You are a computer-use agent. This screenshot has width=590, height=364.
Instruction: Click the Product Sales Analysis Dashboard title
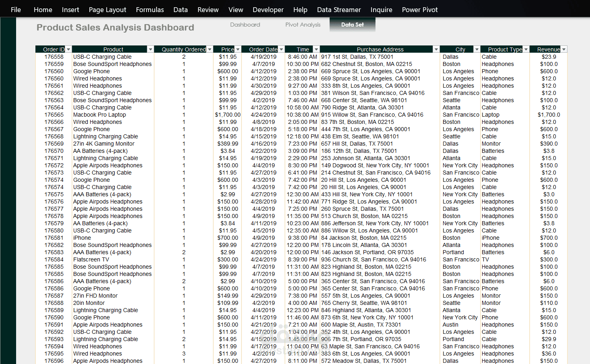click(116, 27)
